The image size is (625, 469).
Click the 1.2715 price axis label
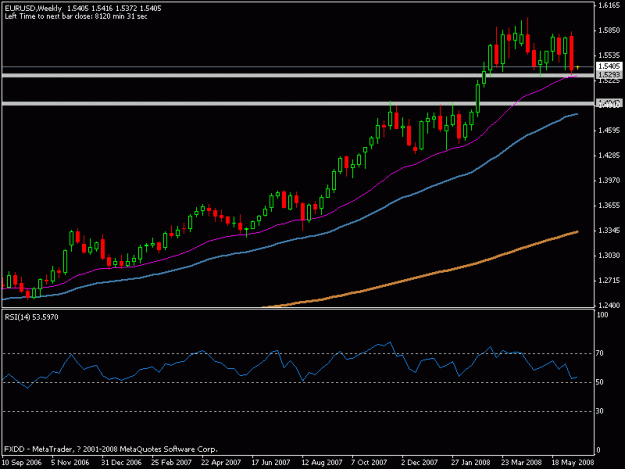click(x=609, y=281)
